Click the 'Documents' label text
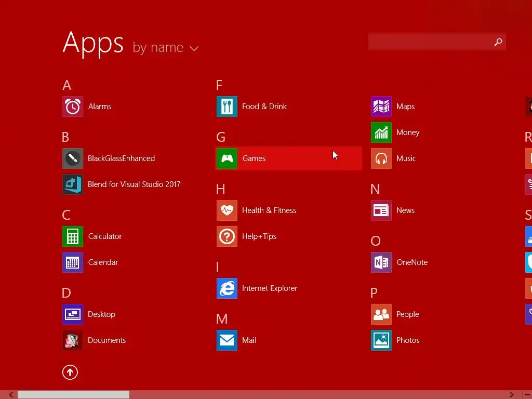532x399 pixels. 107,340
